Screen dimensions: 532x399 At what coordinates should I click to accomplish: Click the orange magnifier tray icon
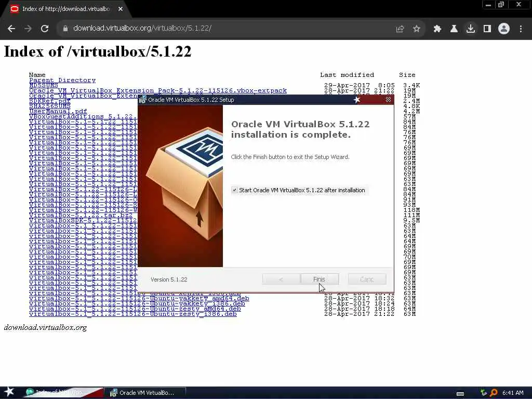click(x=494, y=393)
